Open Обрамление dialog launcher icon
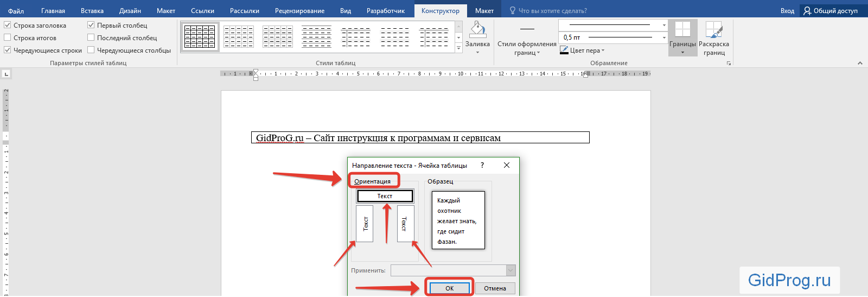868x297 pixels. 729,64
